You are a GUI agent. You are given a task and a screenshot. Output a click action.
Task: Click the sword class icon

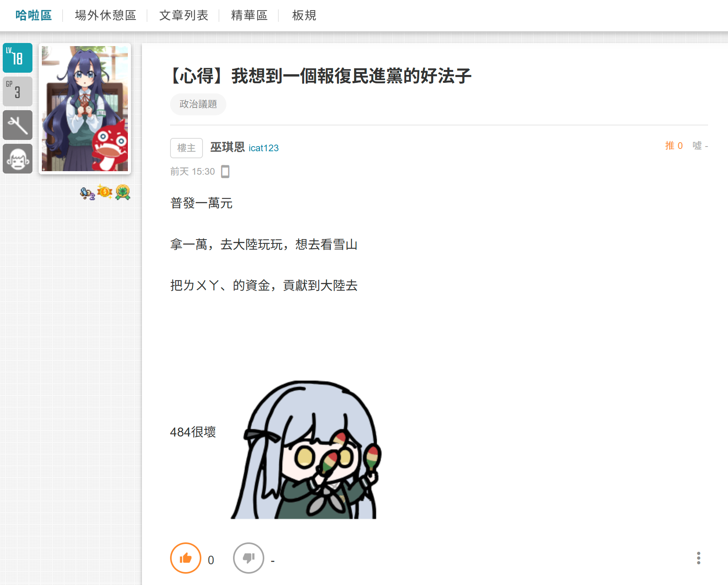18,125
